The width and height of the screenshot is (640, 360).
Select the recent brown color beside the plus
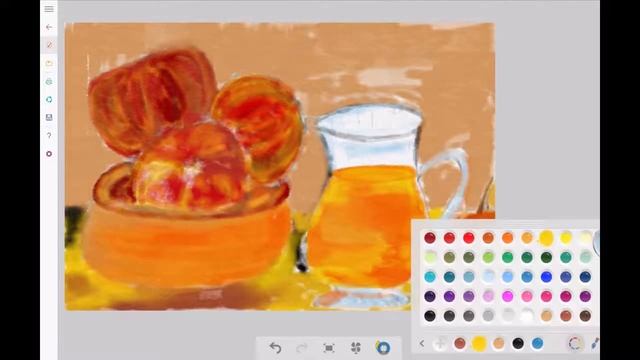(460, 344)
